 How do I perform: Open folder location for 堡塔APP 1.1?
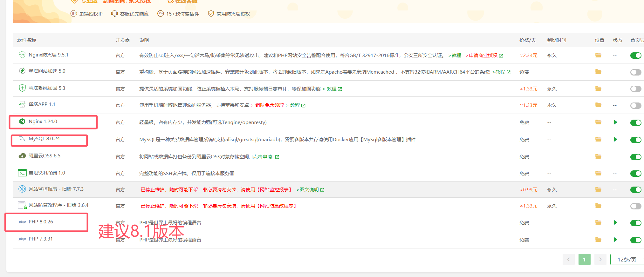coord(598,105)
